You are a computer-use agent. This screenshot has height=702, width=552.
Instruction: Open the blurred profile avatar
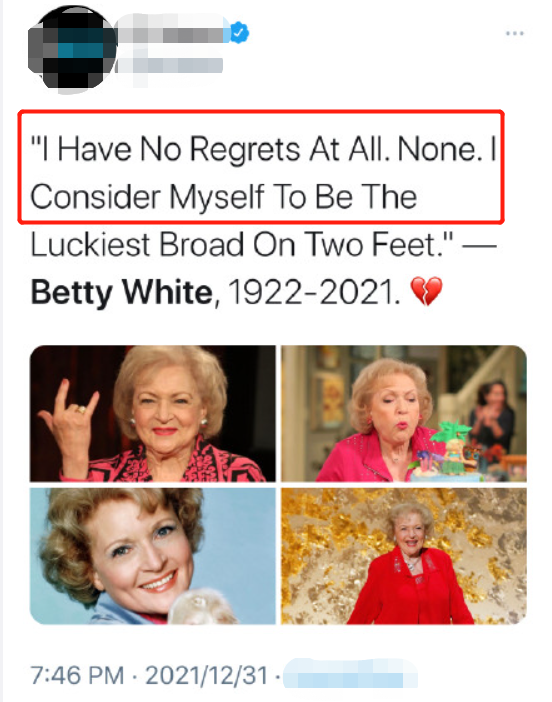72,48
